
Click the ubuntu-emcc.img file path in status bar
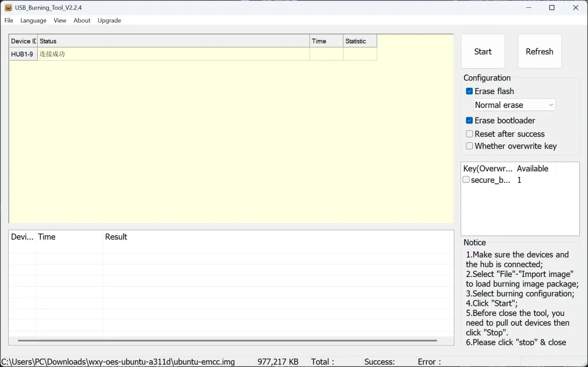tap(118, 362)
